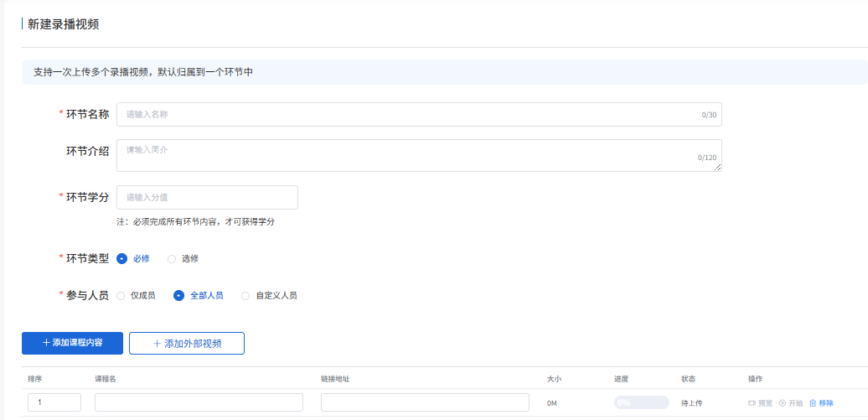Click into the 环节介绍 text area
Screen dimensions: 868x420
[x=411, y=154]
